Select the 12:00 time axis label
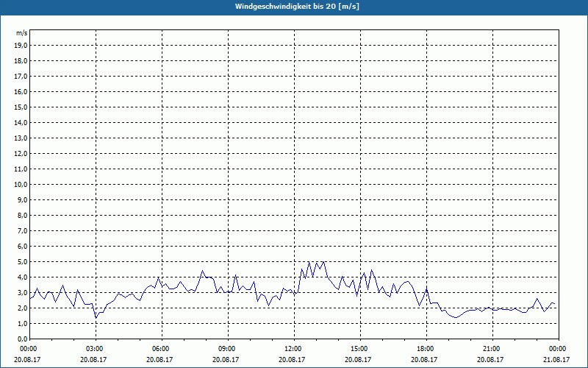Screen dimensions: 588x368 (x=293, y=349)
